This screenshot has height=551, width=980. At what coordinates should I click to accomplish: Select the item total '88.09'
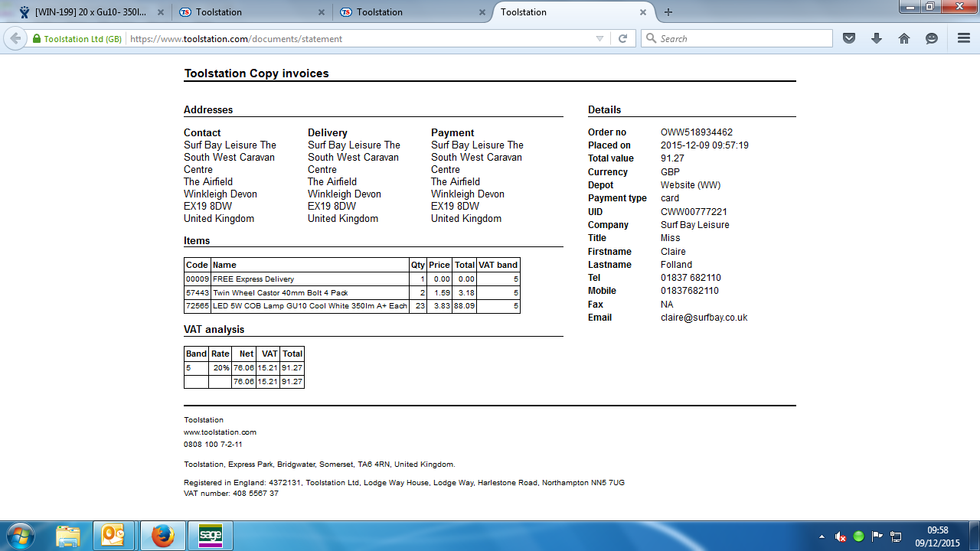pos(465,306)
